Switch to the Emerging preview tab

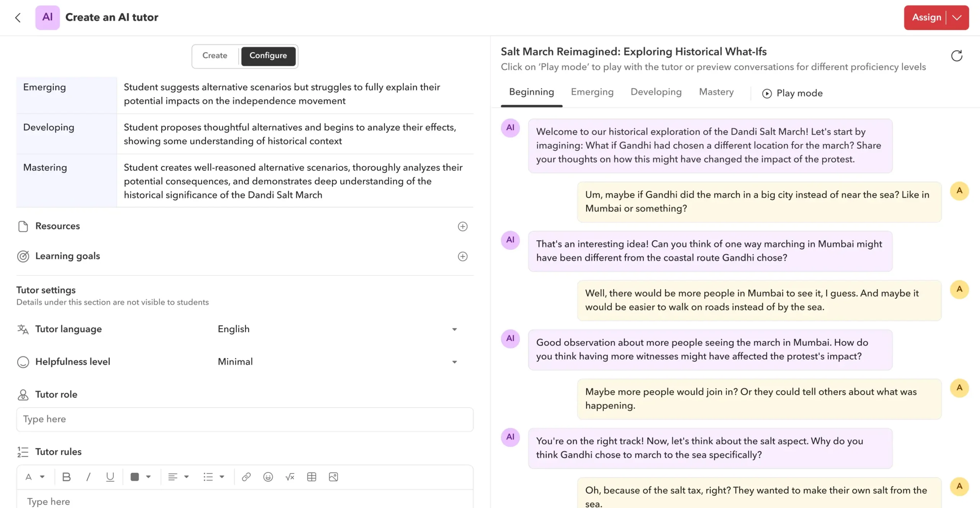592,92
